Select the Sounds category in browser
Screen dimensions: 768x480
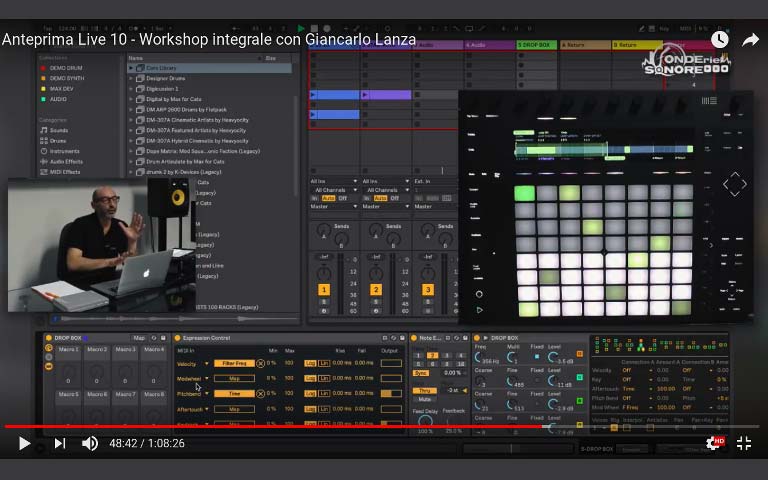54,130
